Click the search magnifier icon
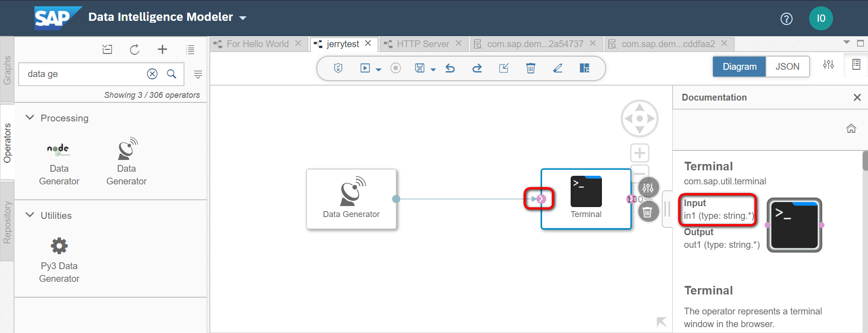 [x=171, y=74]
